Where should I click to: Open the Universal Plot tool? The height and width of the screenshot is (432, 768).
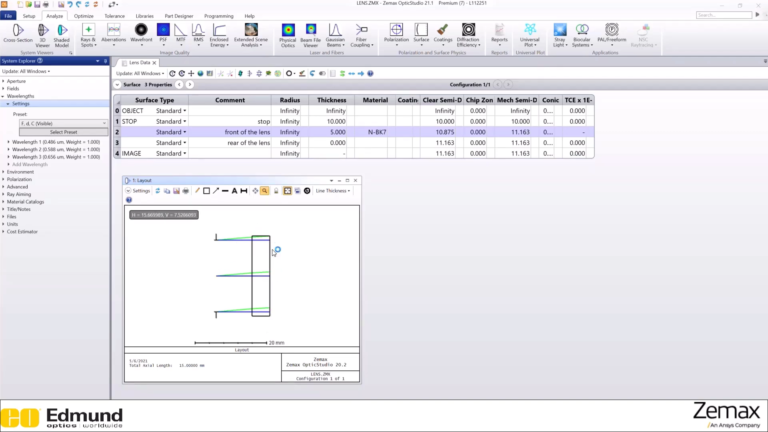[529, 35]
